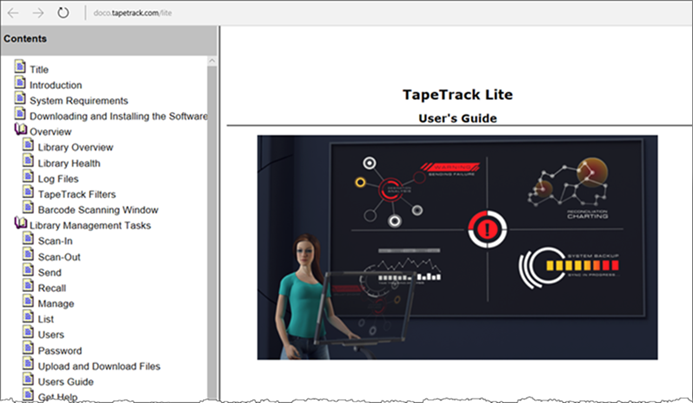
Task: Click the page icon beside Library Health
Action: tap(28, 160)
